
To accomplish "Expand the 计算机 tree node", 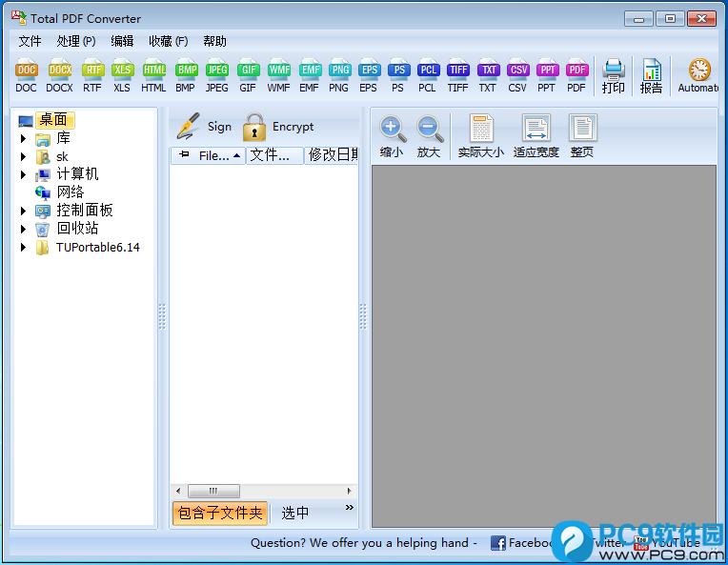I will tap(23, 174).
